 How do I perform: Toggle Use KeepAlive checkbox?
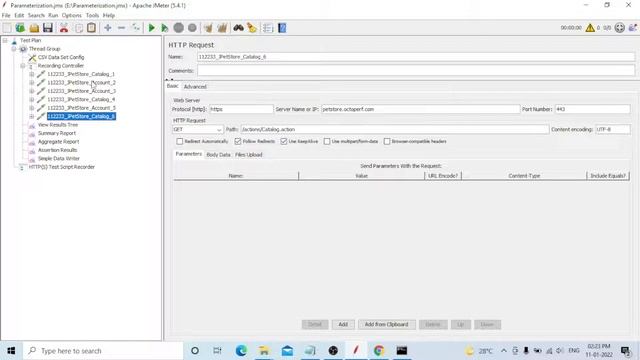[284, 141]
